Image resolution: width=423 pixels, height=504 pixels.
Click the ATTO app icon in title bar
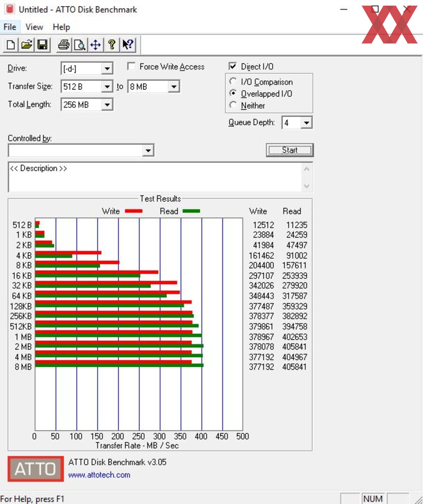click(x=10, y=9)
